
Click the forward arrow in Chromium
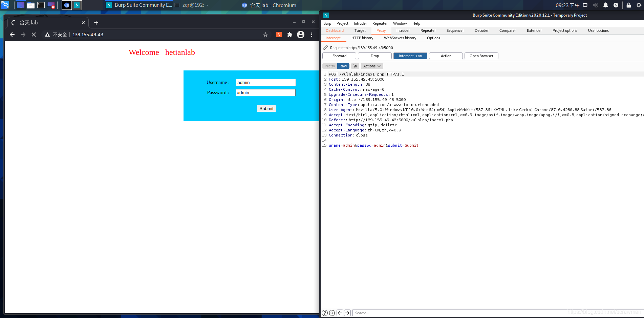click(x=23, y=35)
